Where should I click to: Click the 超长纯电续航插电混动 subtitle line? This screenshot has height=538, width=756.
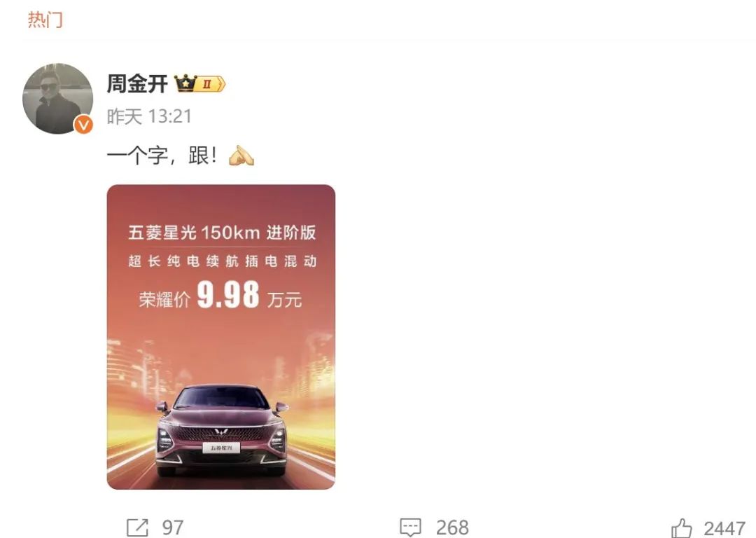tap(223, 261)
